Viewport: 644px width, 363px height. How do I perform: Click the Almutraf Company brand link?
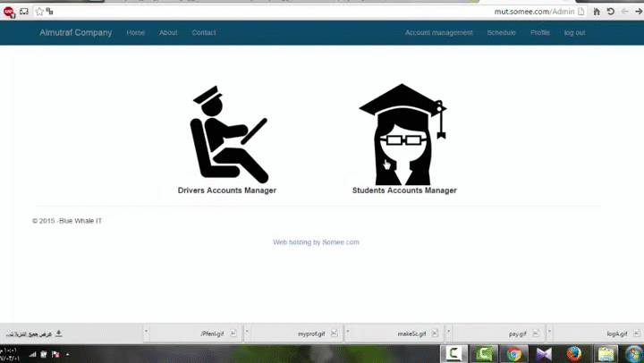tap(76, 33)
